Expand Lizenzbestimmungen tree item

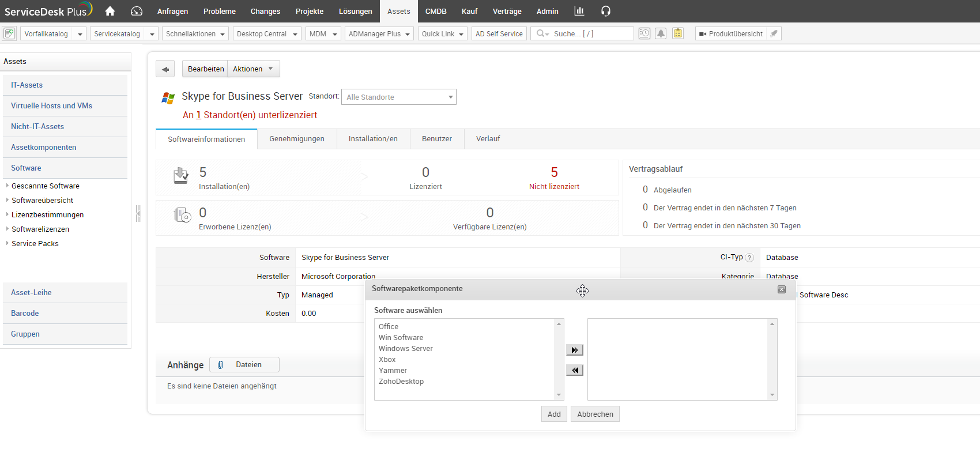(7, 214)
